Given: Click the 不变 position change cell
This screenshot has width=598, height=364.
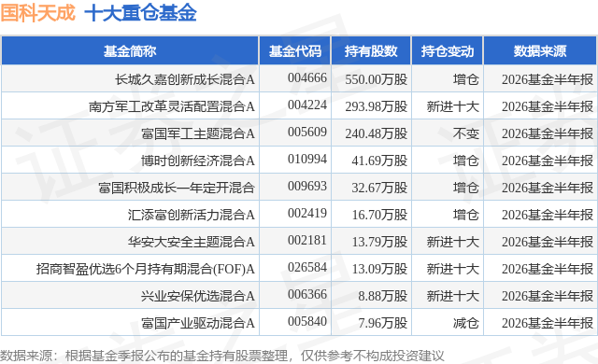Looking at the screenshot, I should click(465, 133).
